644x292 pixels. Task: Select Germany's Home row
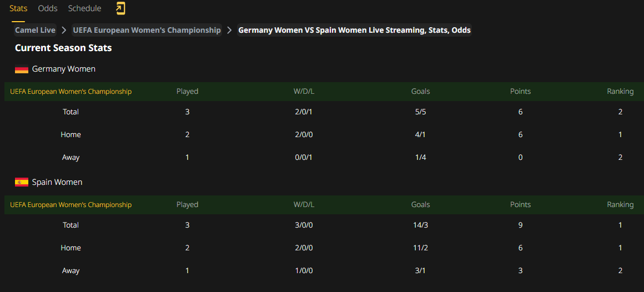click(324, 134)
